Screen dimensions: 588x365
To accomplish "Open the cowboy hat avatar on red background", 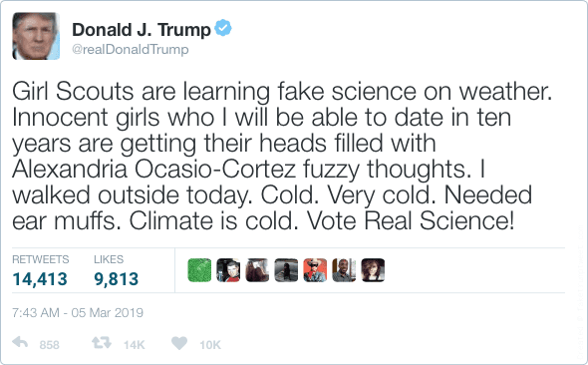I will 315,270.
